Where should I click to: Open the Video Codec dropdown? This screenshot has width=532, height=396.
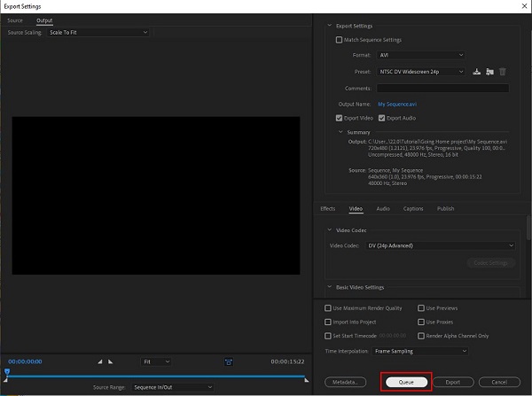pyautogui.click(x=440, y=245)
